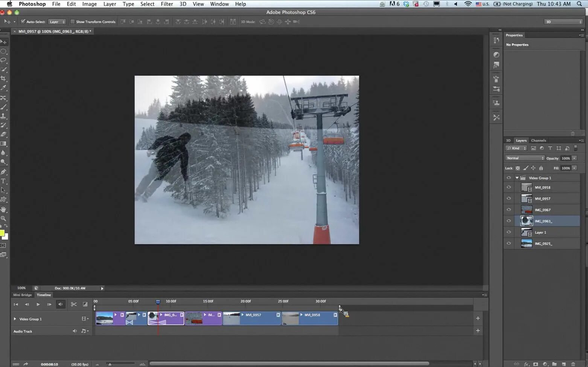This screenshot has width=588, height=367.
Task: Toggle Auto-Select checkbox
Action: (23, 21)
